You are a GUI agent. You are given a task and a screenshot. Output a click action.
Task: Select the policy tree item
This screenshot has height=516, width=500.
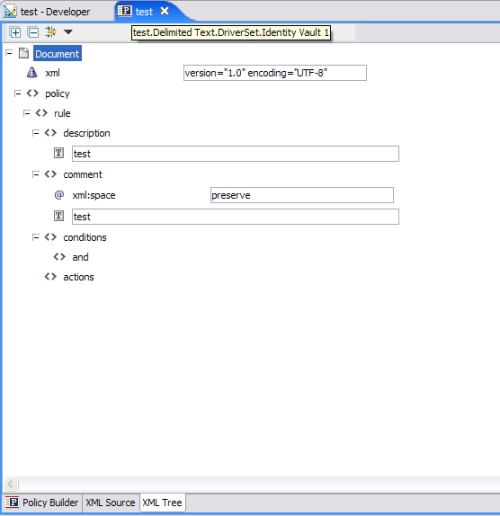coord(57,94)
